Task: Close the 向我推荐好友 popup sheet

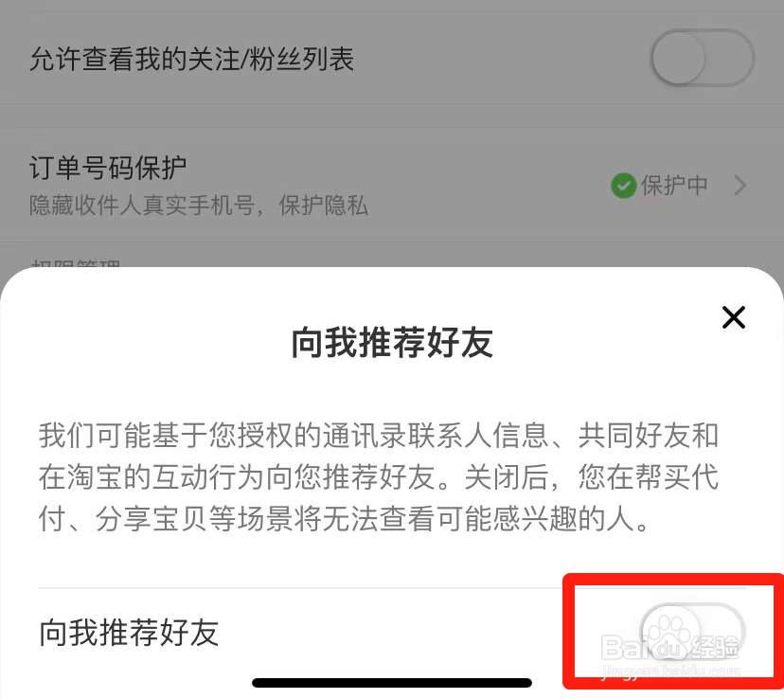Action: click(x=734, y=317)
